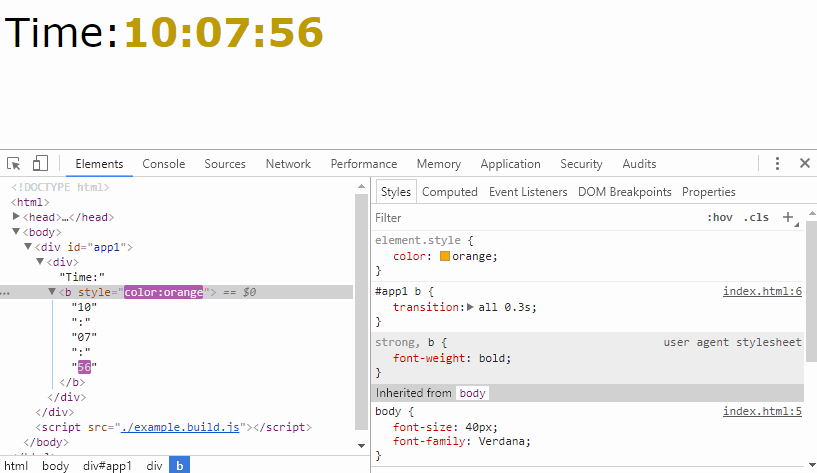Image resolution: width=817 pixels, height=473 pixels.
Task: Select div#app1 in the breadcrumb bar
Action: 107,466
